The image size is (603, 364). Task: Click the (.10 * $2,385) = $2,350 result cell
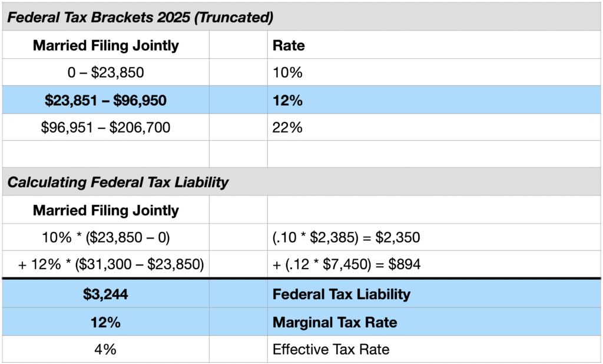point(346,237)
